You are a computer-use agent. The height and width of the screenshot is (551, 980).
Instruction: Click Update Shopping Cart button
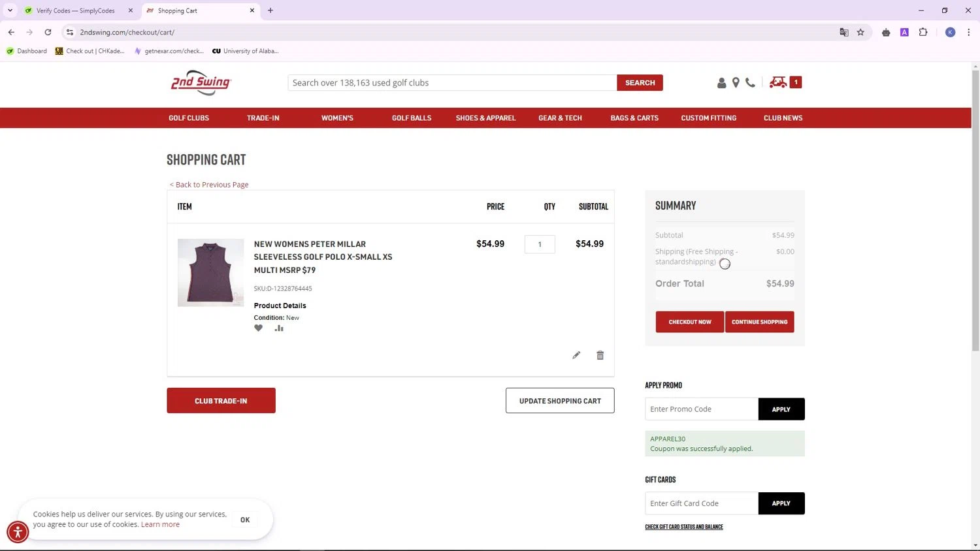[x=560, y=401]
